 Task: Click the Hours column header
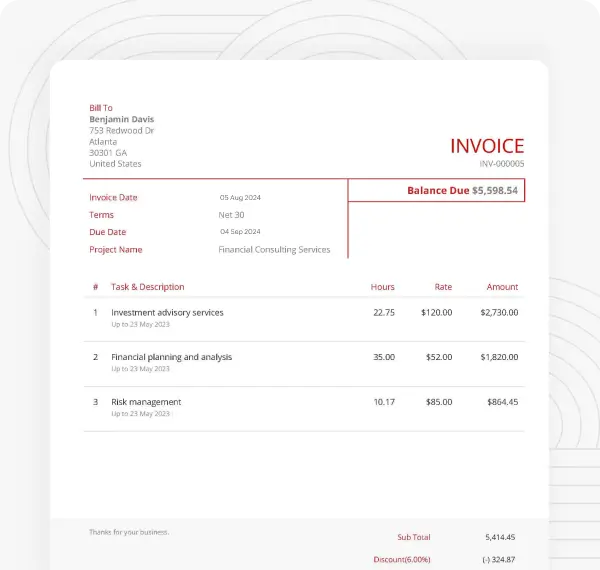pyautogui.click(x=383, y=287)
